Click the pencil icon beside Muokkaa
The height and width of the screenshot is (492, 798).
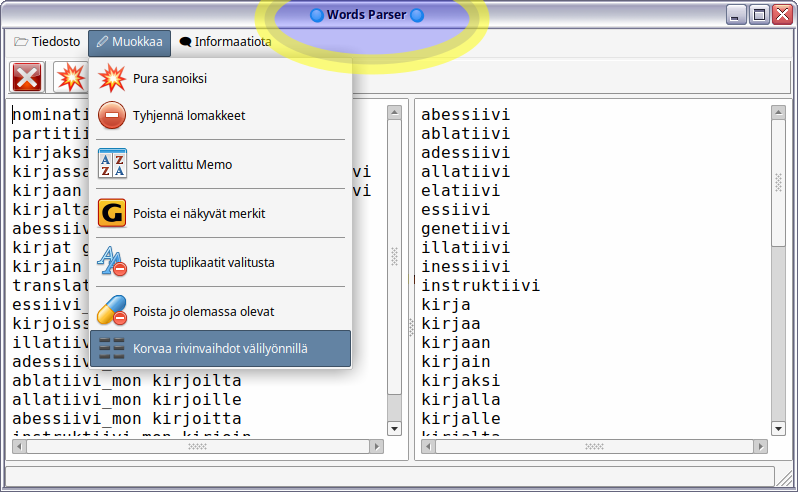[x=102, y=42]
